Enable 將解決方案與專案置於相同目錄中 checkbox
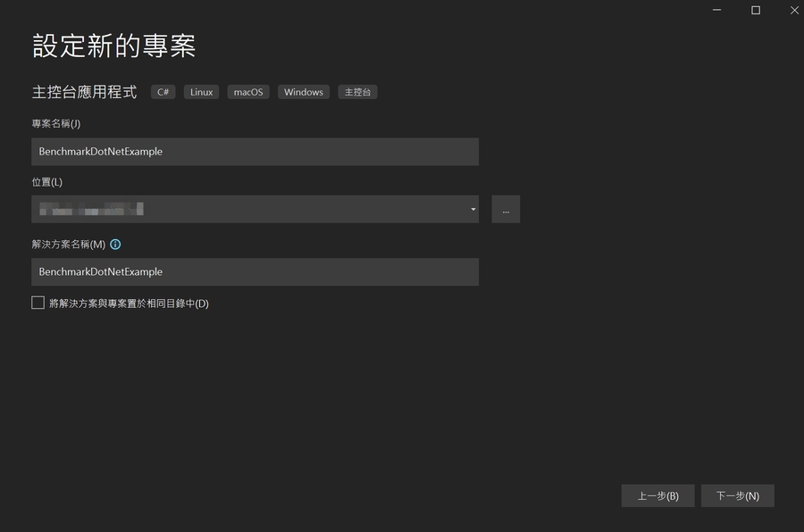 point(38,303)
